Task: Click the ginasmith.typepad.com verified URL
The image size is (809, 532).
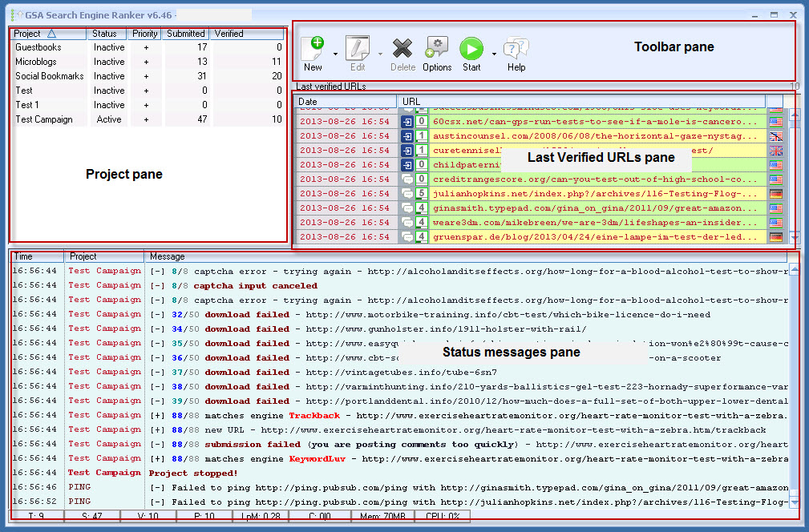Action: point(593,208)
